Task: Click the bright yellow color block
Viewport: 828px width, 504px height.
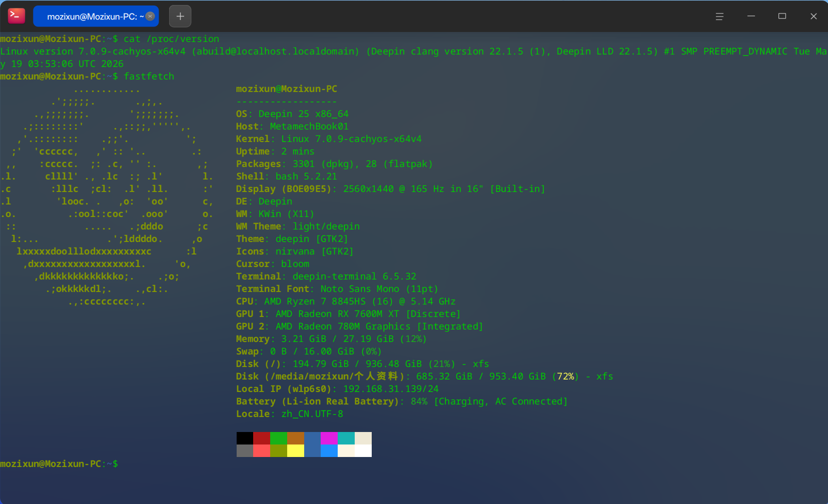Action: pos(296,451)
